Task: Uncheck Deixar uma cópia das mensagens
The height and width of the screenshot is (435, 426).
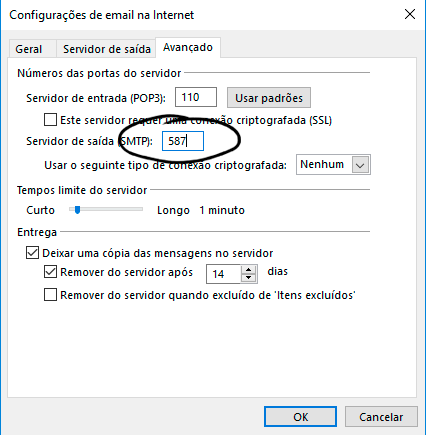Action: (x=32, y=253)
